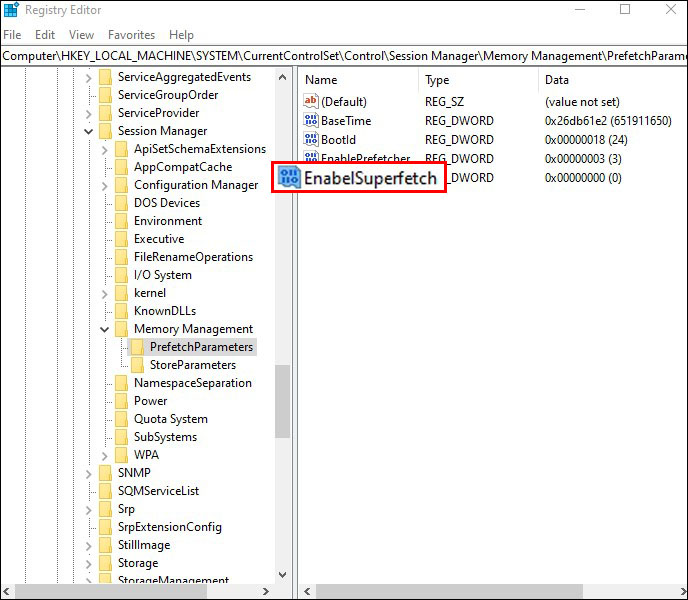
Task: Click the BaseTime DWORD value icon
Action: [311, 120]
